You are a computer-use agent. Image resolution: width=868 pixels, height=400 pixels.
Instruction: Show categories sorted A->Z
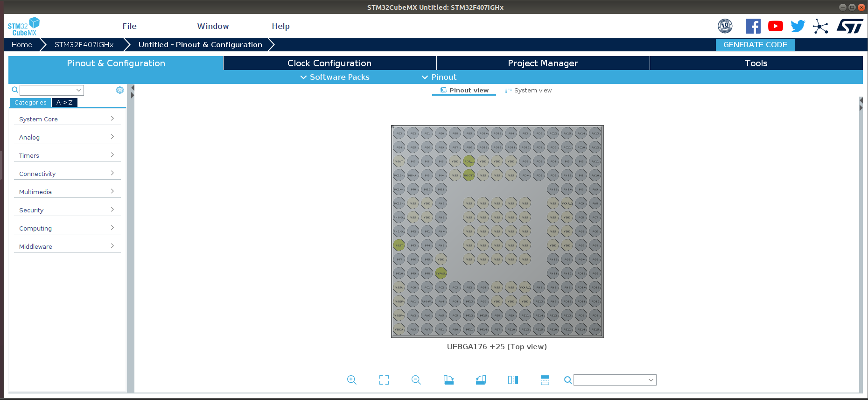[64, 103]
